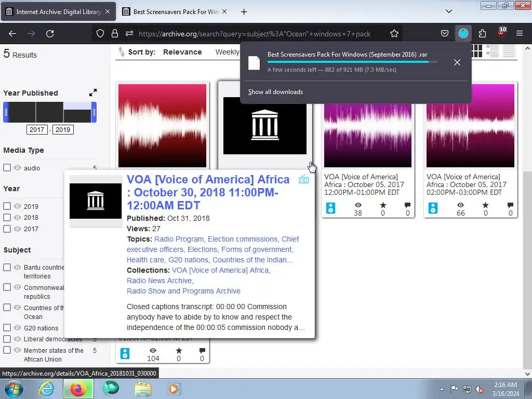This screenshot has height=399, width=532.
Task: Switch to extended list view layout
Action: coord(493,51)
